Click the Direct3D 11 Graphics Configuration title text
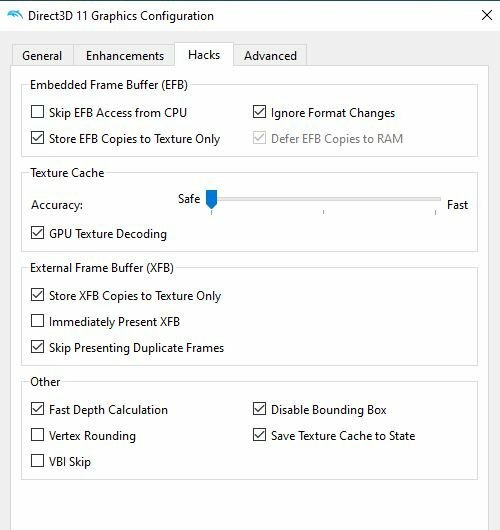Screen dimensions: 500x530 pyautogui.click(x=121, y=16)
